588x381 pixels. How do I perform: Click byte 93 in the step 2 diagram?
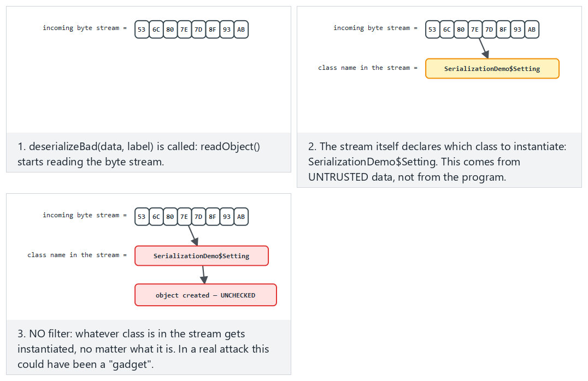pos(518,29)
